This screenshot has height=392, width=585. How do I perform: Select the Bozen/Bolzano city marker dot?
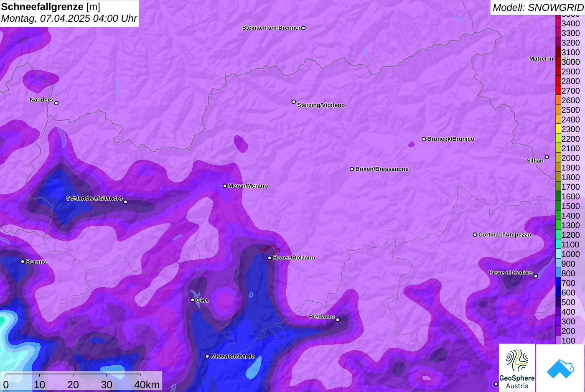270,258
